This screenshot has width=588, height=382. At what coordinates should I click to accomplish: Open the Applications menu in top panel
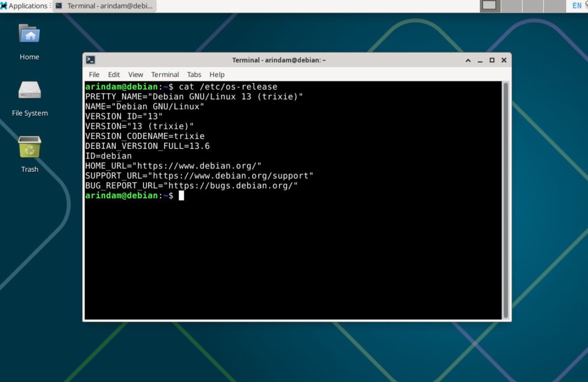24,6
